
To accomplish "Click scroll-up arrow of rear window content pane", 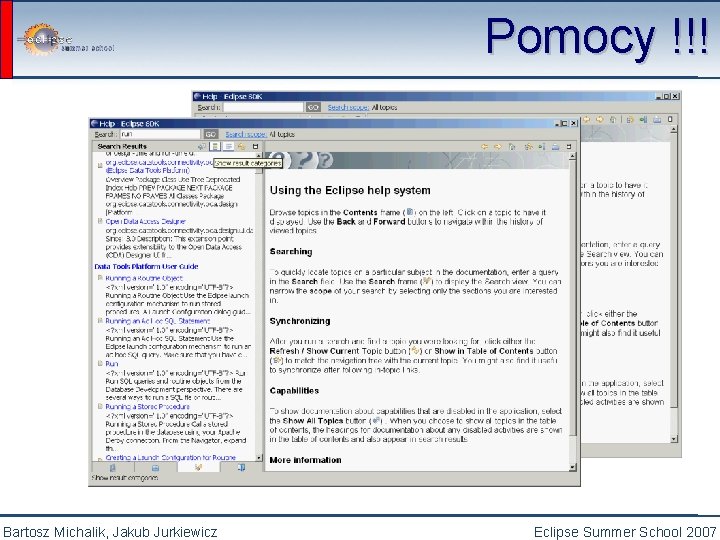I will [674, 129].
